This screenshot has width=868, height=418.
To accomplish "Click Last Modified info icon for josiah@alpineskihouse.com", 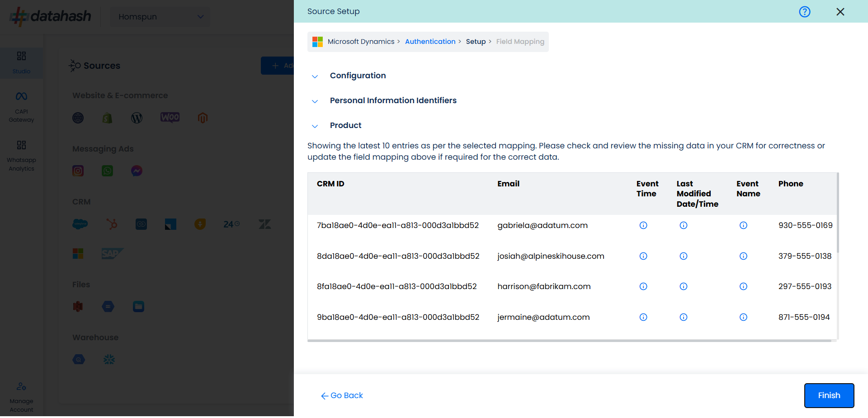I will (x=684, y=256).
